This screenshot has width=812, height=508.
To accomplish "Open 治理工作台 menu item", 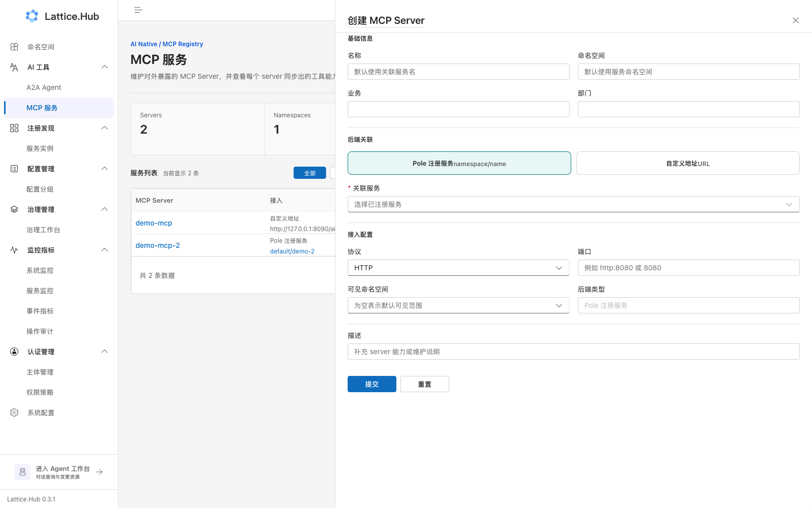I will pos(59,230).
